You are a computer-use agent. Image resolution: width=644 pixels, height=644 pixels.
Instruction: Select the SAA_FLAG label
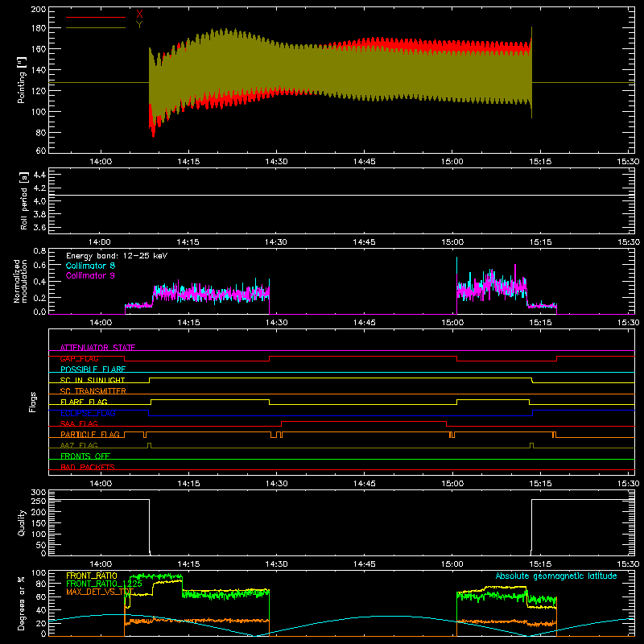79,423
